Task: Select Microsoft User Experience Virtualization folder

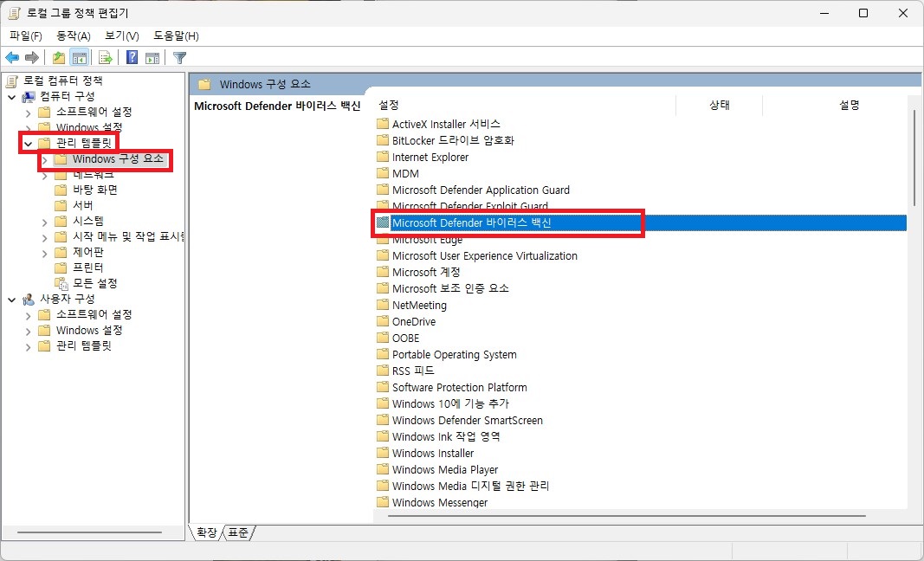Action: (485, 255)
